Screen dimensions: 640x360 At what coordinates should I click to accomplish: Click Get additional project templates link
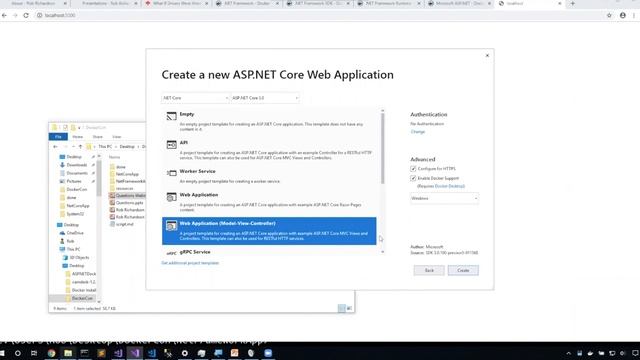190,263
